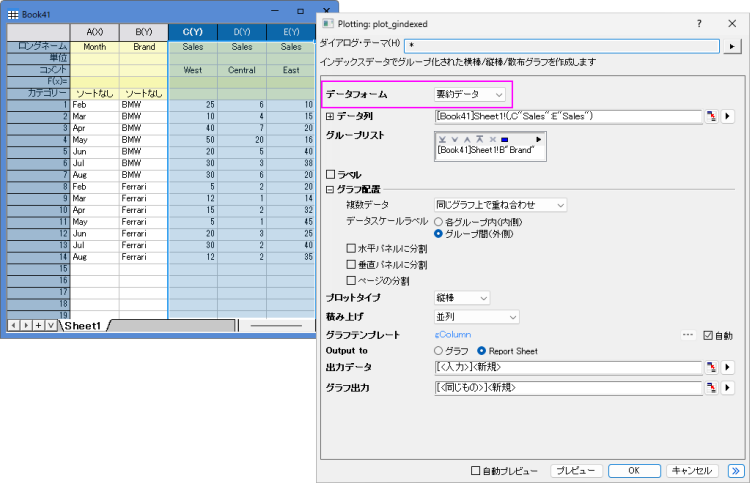750x483 pixels.
Task: Click the gColumn template link
Action: click(452, 335)
